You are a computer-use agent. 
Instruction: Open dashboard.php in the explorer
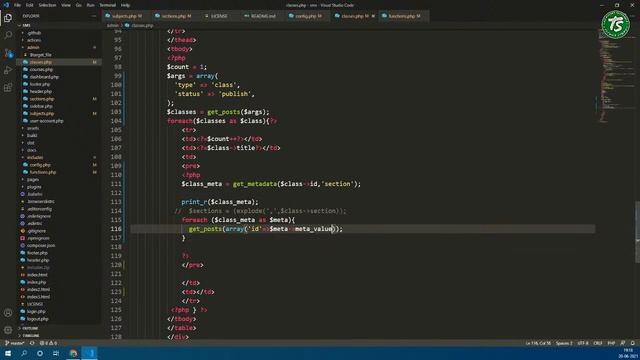pos(44,77)
